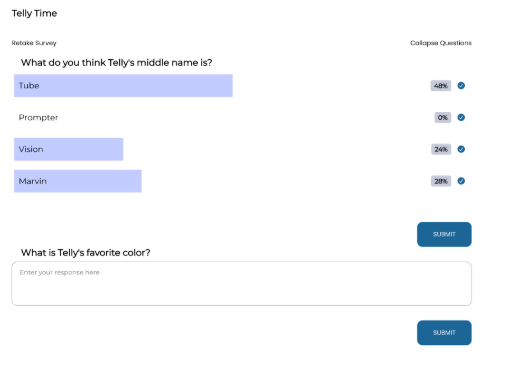Click the 0% result badge
Viewport: 510px width, 365px height.
443,117
